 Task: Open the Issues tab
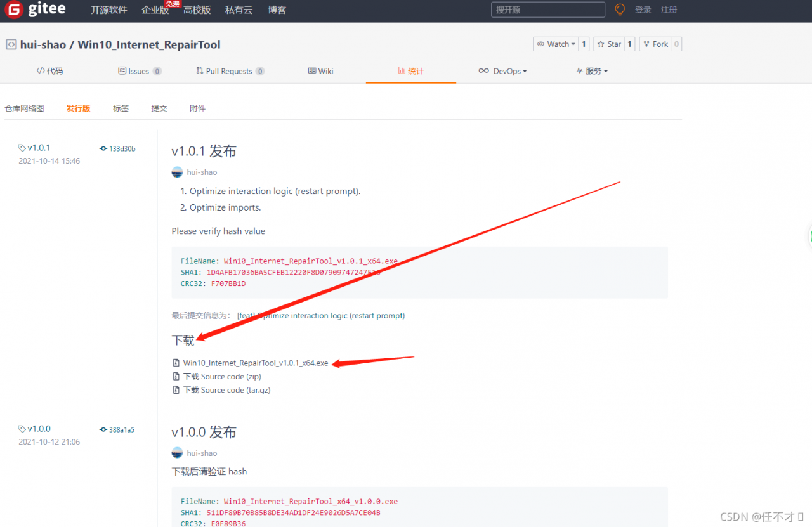pos(140,71)
